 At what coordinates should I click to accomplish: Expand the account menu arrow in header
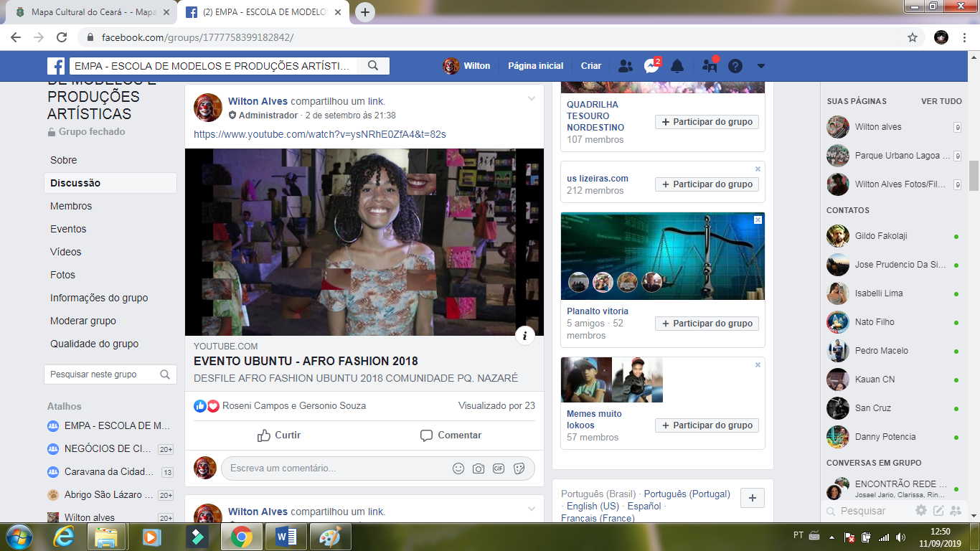click(x=760, y=66)
